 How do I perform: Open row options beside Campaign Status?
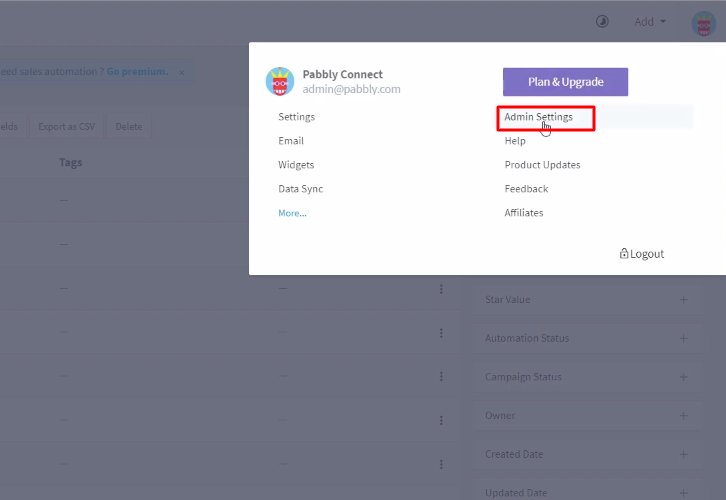pyautogui.click(x=441, y=376)
